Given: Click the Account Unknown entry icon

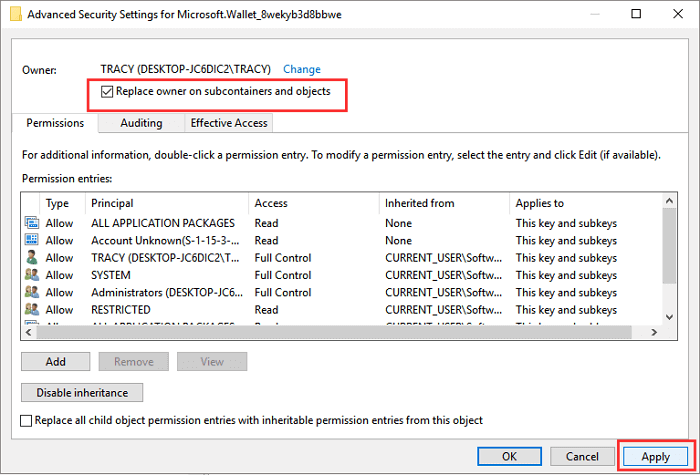Looking at the screenshot, I should tap(30, 241).
